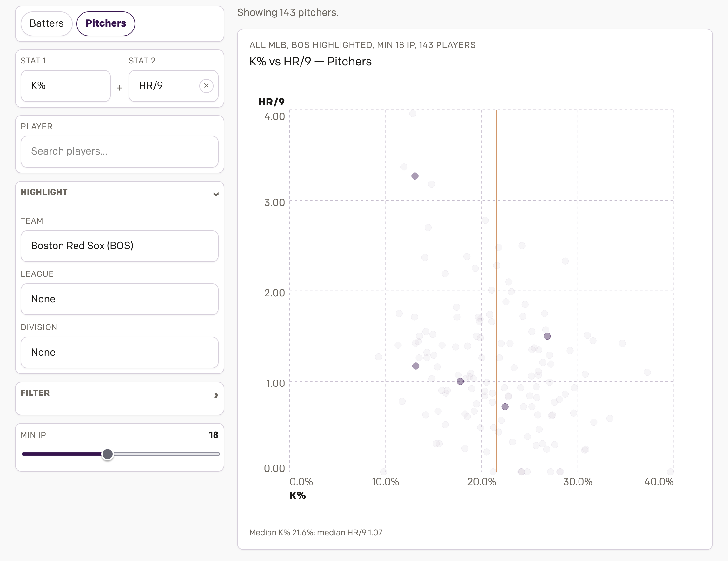Collapse the Highlight section chevron
The image size is (728, 561).
[216, 194]
